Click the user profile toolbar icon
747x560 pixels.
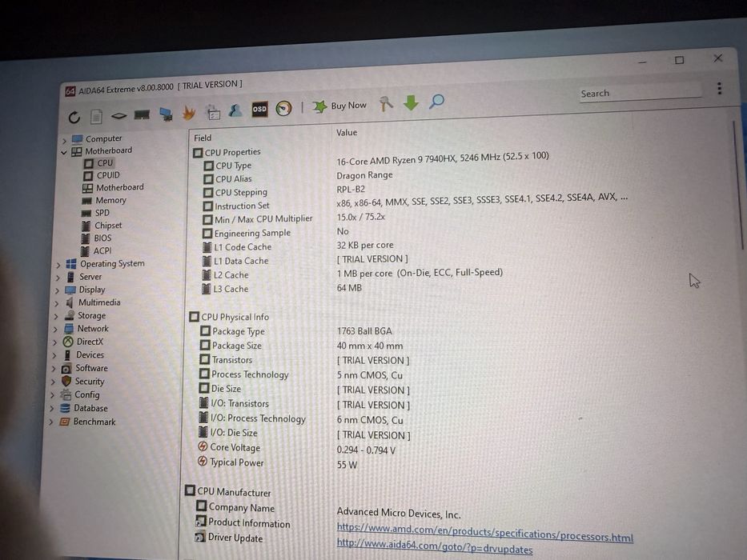point(235,110)
